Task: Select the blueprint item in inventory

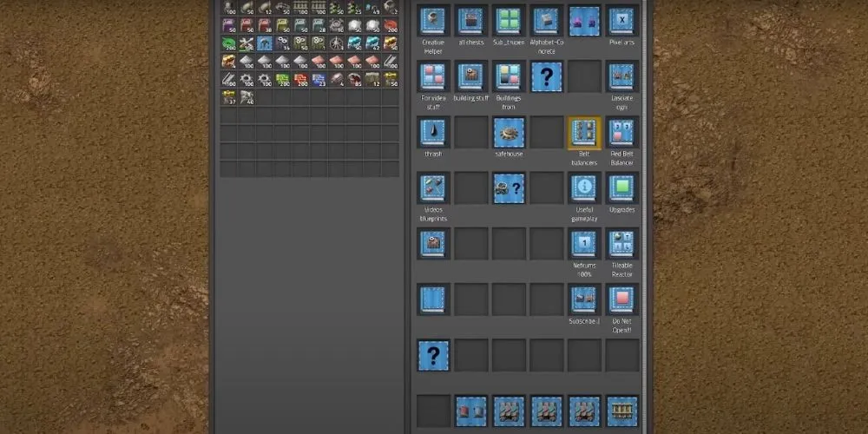Action: pyautogui.click(x=265, y=43)
